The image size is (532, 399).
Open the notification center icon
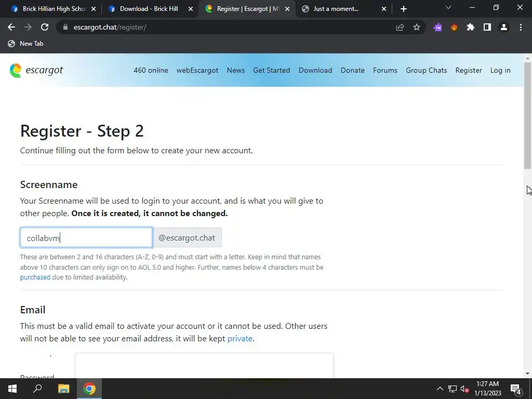pos(516,389)
